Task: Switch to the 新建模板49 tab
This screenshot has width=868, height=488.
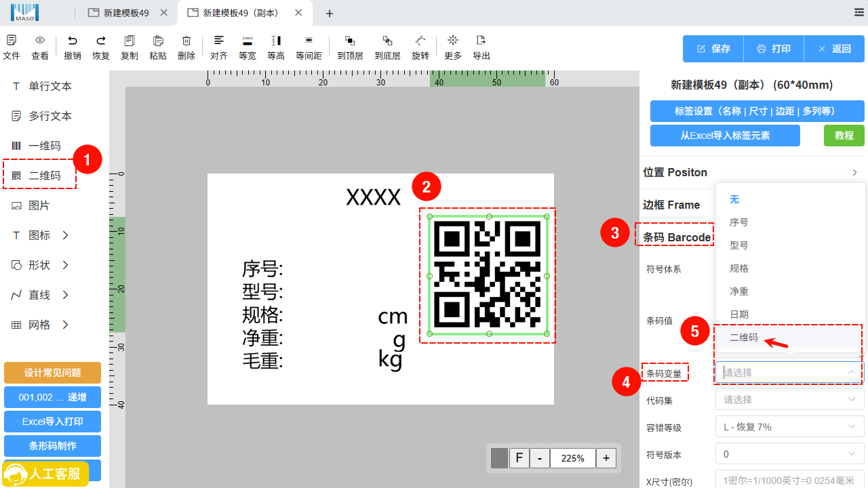Action: [x=126, y=13]
